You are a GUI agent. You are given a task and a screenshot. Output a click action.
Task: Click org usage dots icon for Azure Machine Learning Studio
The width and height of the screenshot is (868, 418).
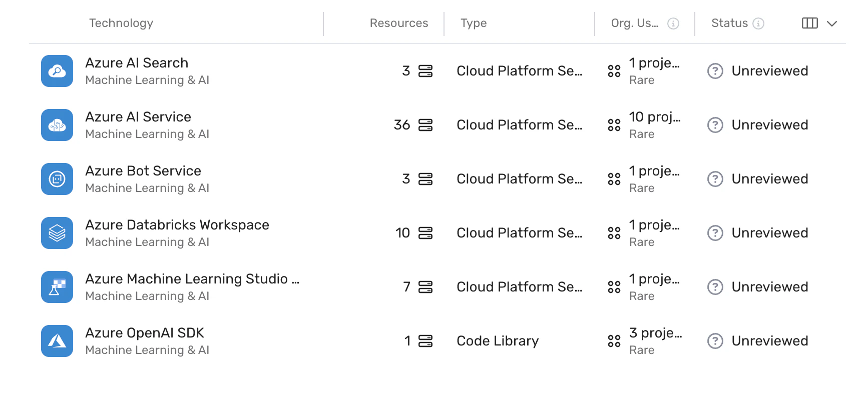click(x=614, y=287)
